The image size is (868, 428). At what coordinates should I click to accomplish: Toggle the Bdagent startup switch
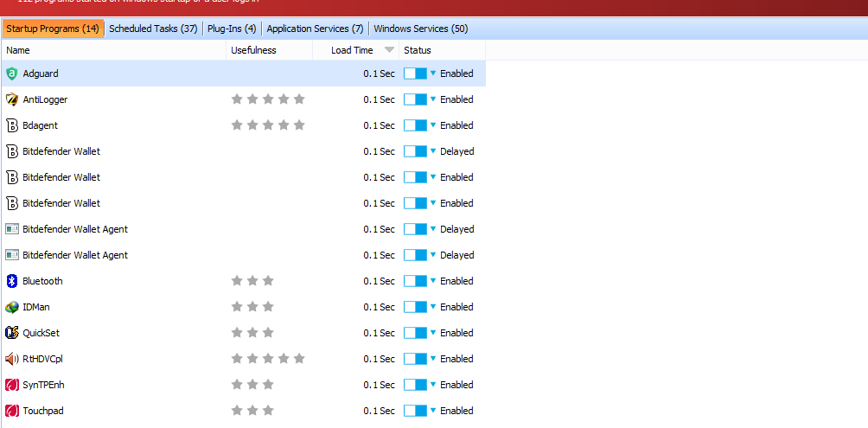click(x=415, y=125)
